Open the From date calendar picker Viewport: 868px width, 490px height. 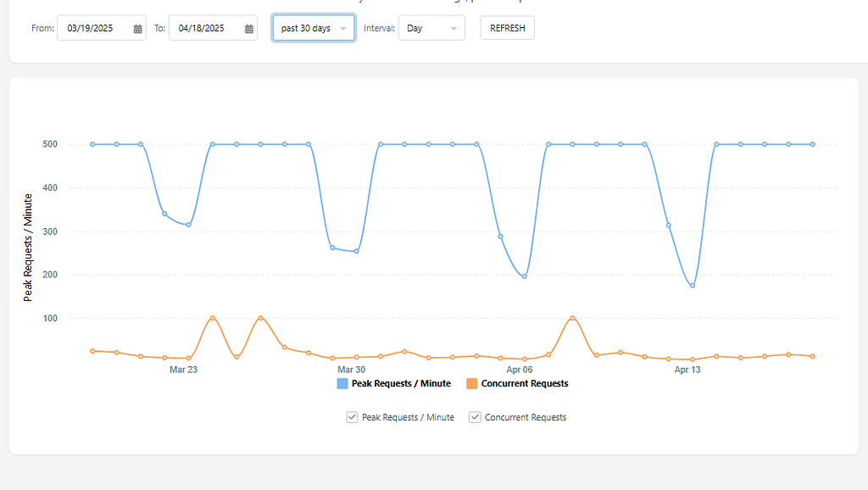138,28
